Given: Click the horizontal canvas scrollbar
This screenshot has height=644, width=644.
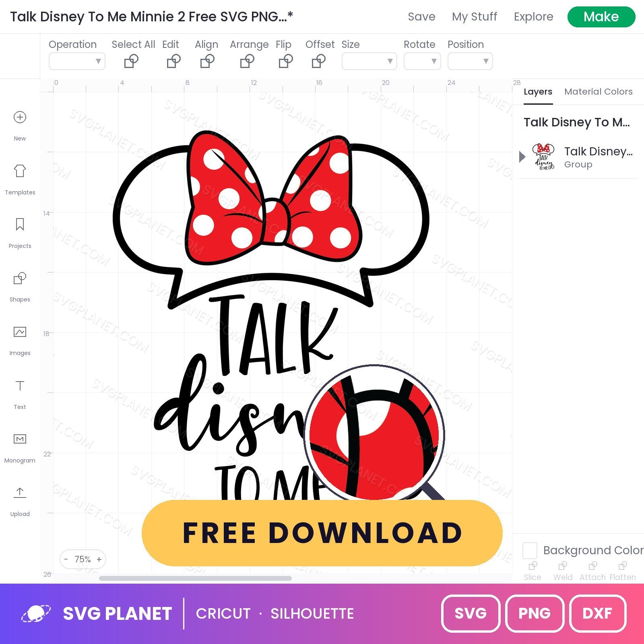Looking at the screenshot, I should [x=195, y=578].
